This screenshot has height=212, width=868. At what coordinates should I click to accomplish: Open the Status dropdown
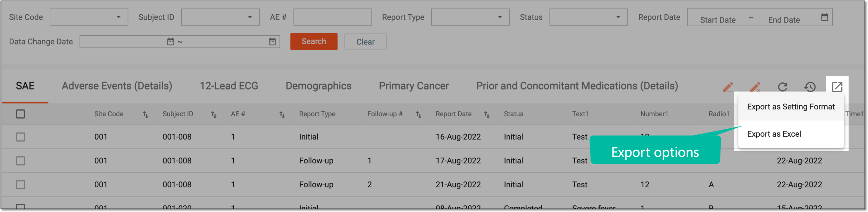[589, 17]
